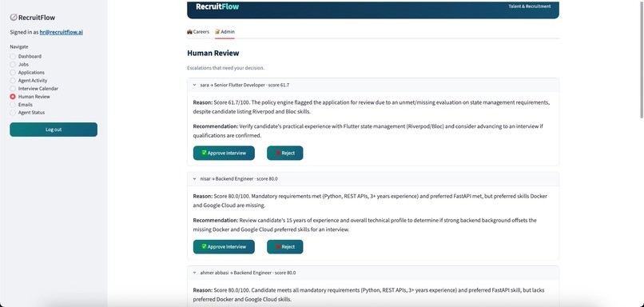Reject nisar's application
Image resolution: width=644 pixels, height=307 pixels.
pos(285,246)
